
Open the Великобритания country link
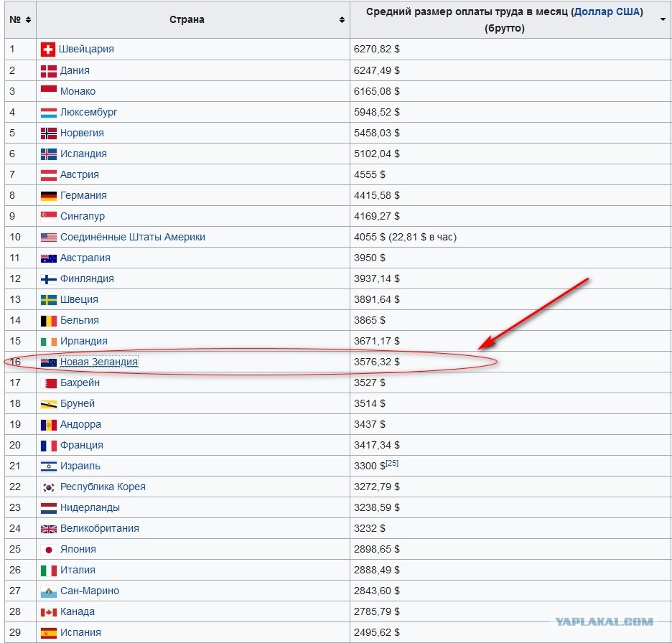pyautogui.click(x=99, y=528)
